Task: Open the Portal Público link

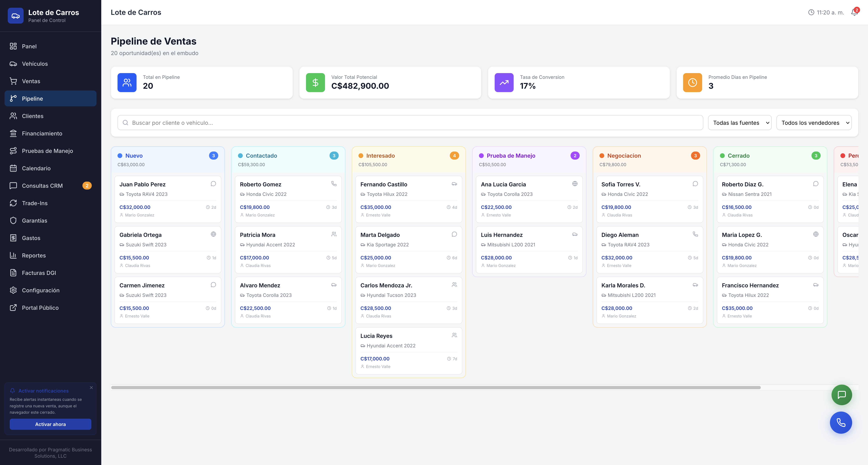Action: click(40, 308)
